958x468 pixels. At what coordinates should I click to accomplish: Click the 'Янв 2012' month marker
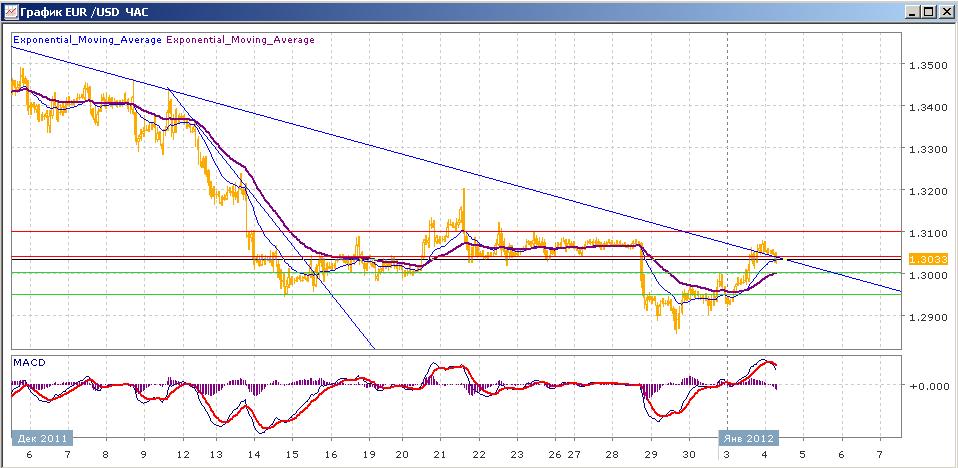749,438
